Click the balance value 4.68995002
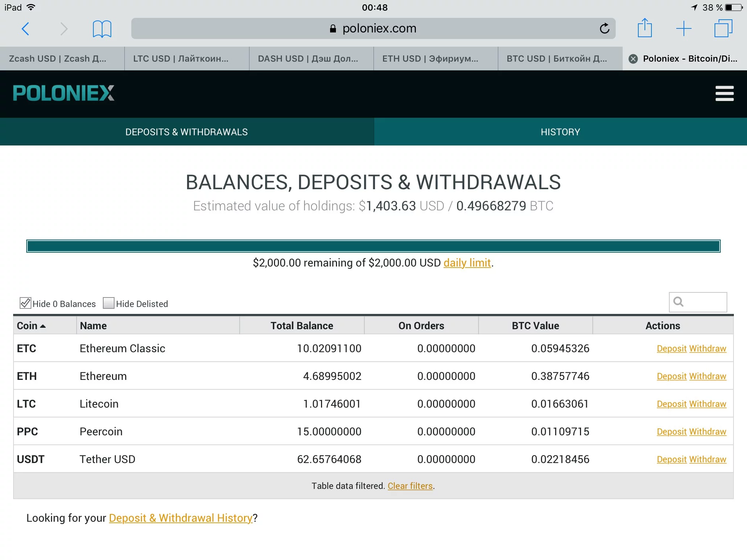747x560 pixels. click(x=332, y=376)
